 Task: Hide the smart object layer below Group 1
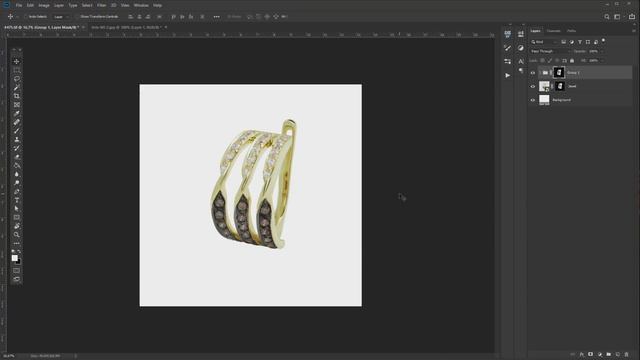533,86
